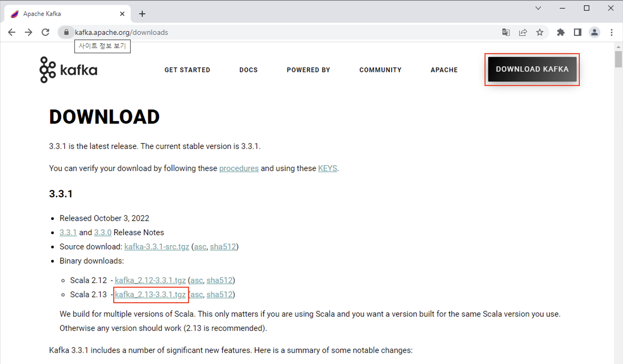
Task: Open the tab search chevron
Action: point(538,8)
